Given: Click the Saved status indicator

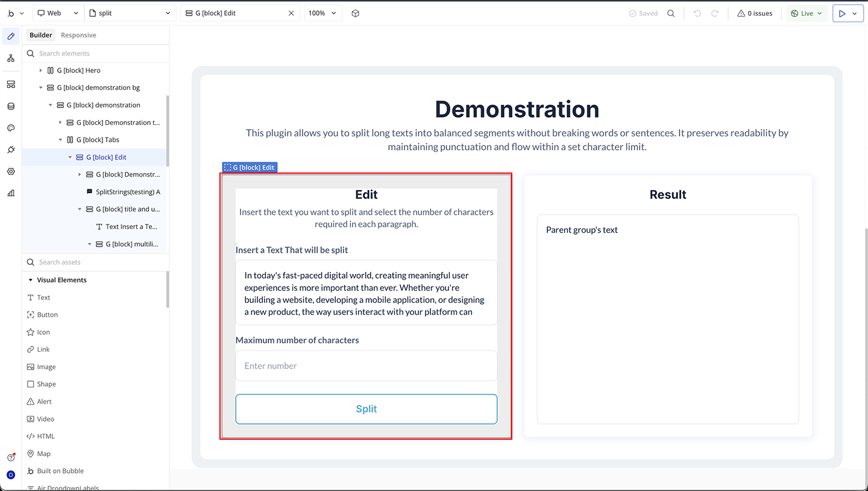Looking at the screenshot, I should tap(643, 13).
